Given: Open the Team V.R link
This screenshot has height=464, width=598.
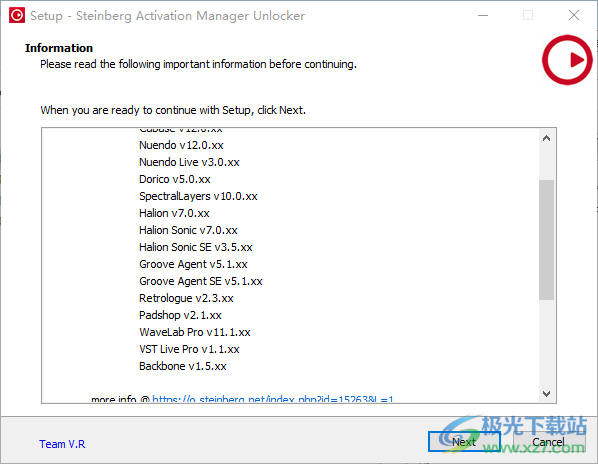Looking at the screenshot, I should tap(62, 444).
